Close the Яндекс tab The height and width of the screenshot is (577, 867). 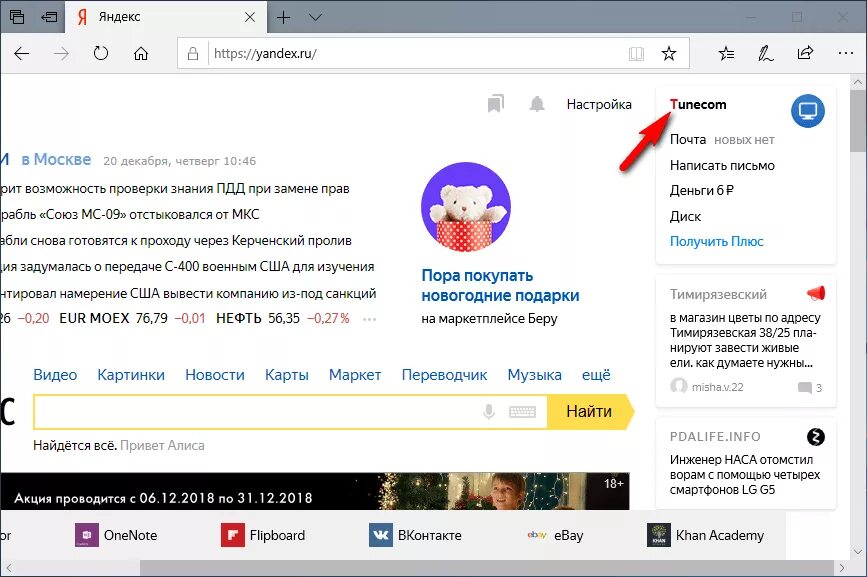(x=250, y=18)
